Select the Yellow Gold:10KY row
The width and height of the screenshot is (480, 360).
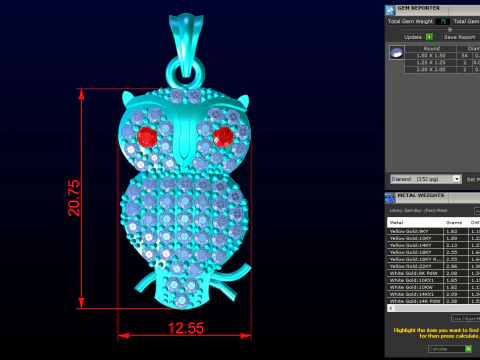tap(433, 238)
